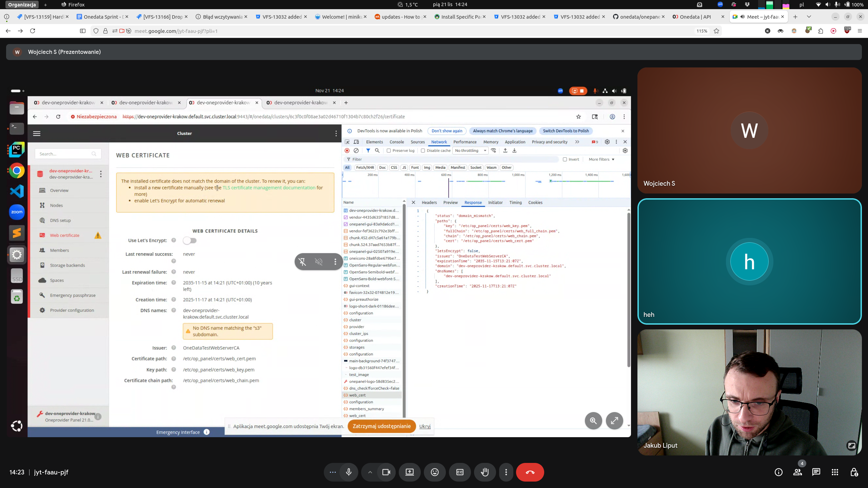The height and width of the screenshot is (488, 868).
Task: Open the in-call chat panel
Action: (816, 472)
